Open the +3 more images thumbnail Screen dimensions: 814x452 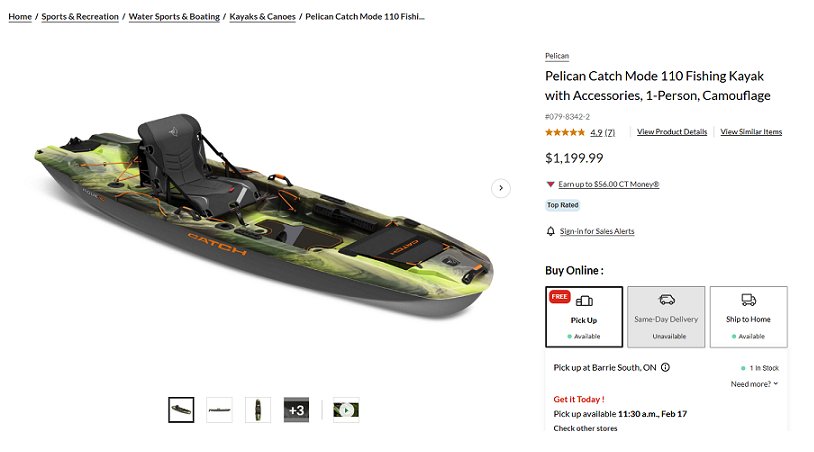click(296, 410)
